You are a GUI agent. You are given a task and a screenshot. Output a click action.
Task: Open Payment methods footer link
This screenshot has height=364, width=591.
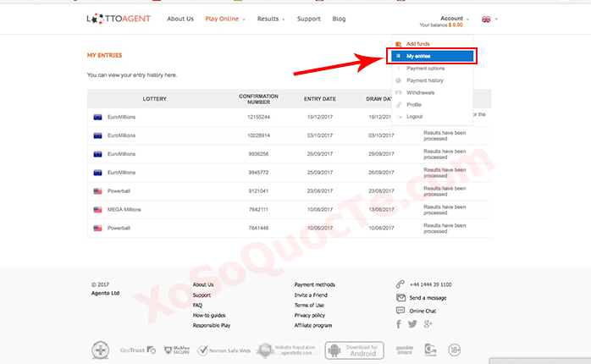[315, 284]
